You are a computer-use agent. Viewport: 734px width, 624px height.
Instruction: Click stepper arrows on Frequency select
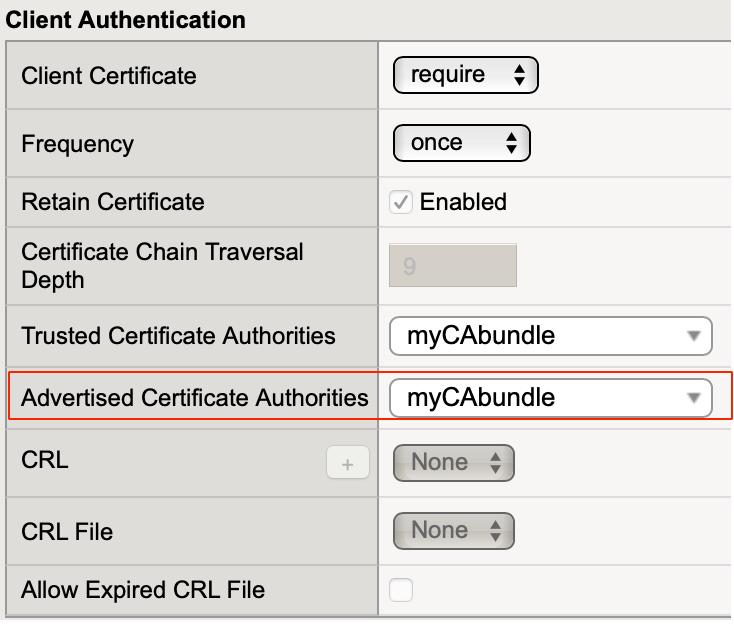click(x=510, y=143)
